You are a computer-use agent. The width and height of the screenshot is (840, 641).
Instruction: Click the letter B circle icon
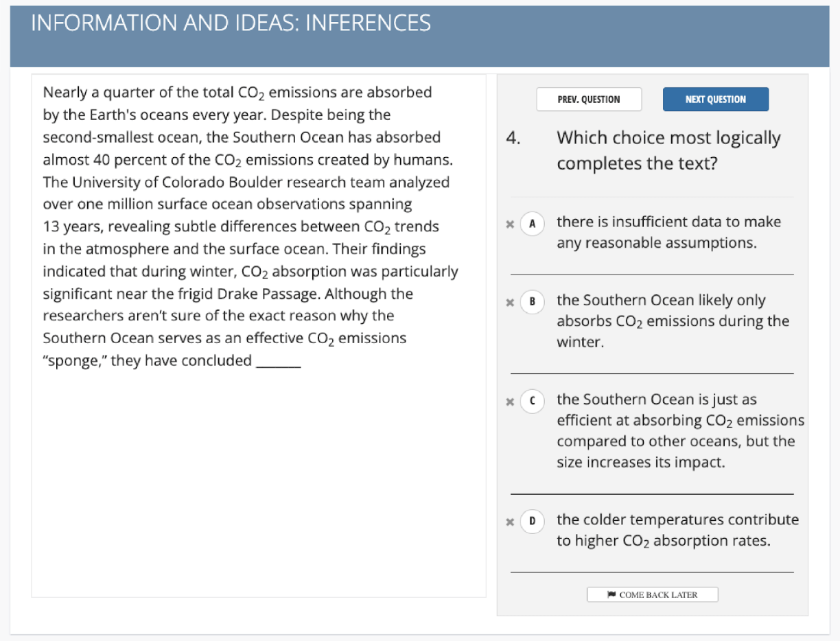pos(532,303)
